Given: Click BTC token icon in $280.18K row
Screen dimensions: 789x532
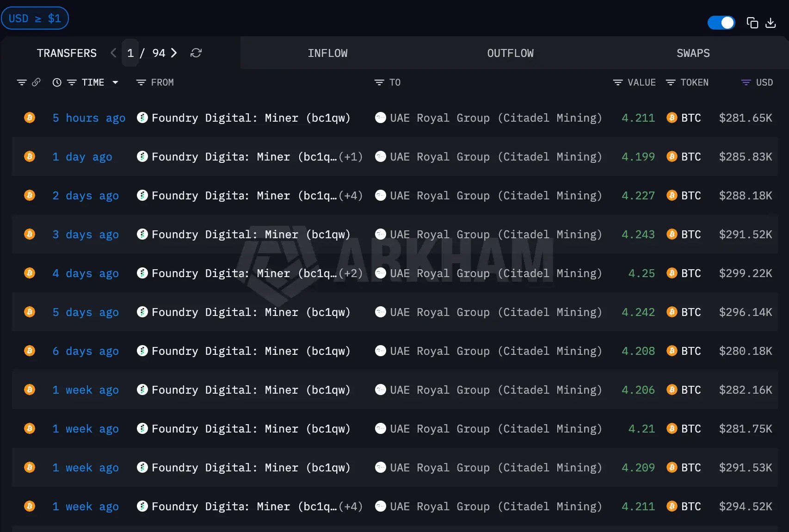Looking at the screenshot, I should click(x=672, y=351).
